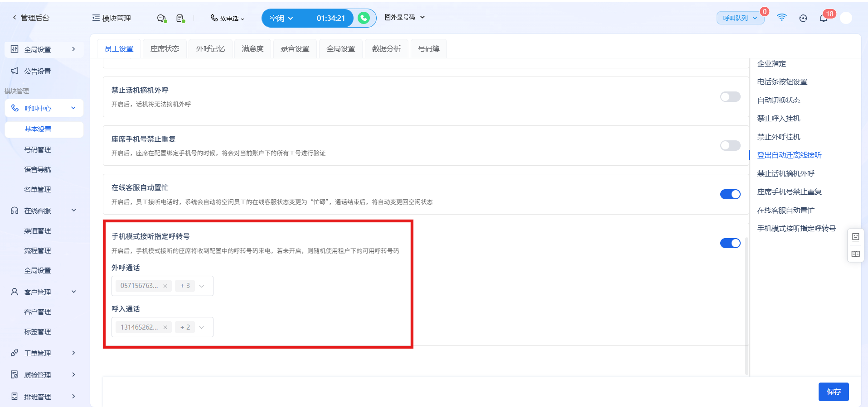
Task: Jump to 电话条按钮设置 anchor
Action: pos(782,82)
